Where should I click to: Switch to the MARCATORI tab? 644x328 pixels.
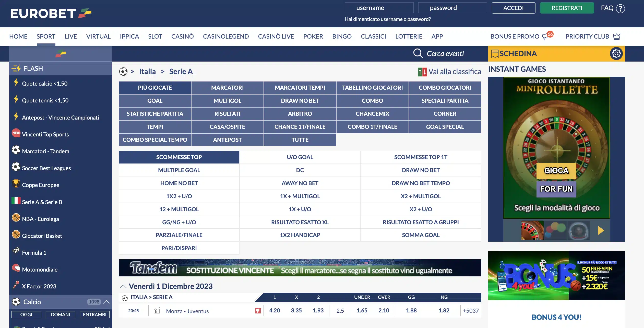pos(227,88)
